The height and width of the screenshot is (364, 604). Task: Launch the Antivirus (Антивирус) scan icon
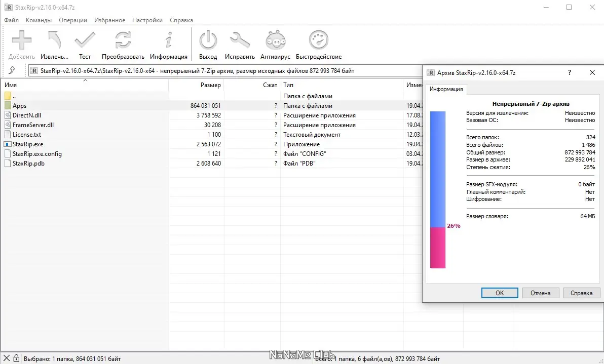(x=276, y=41)
